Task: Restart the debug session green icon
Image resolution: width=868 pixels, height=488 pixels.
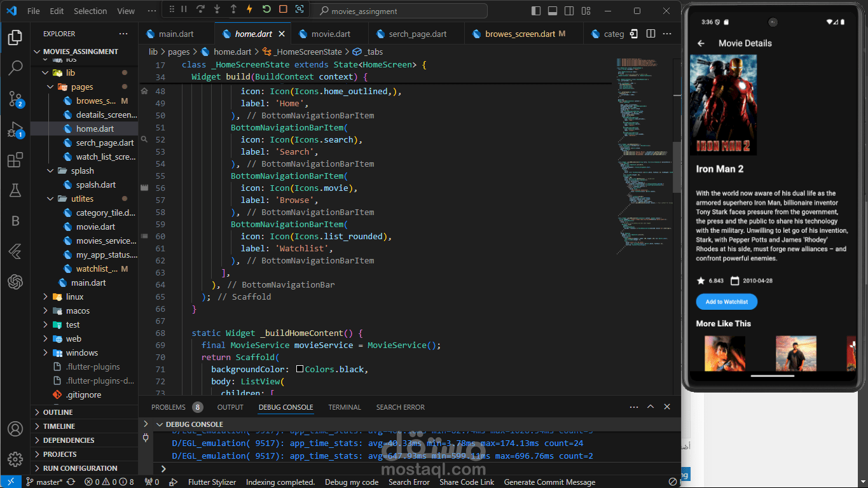Action: click(266, 9)
